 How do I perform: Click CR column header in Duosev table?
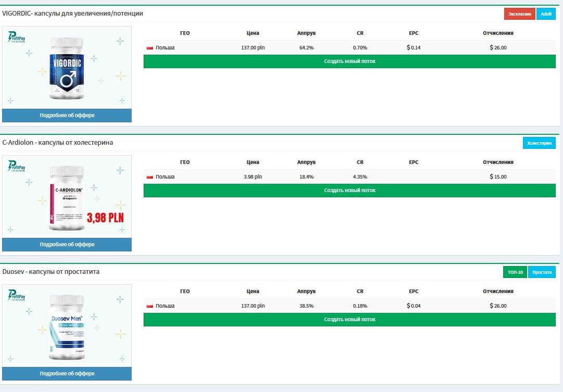coord(360,292)
